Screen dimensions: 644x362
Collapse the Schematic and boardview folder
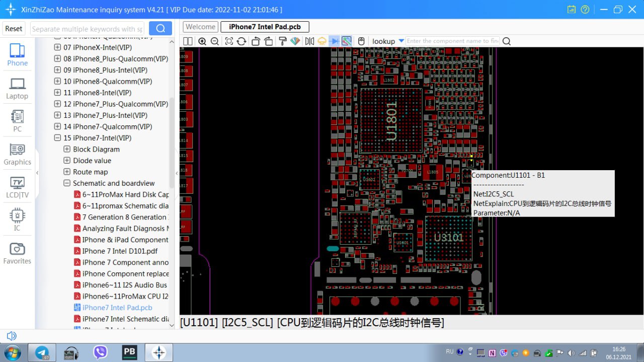pos(67,183)
